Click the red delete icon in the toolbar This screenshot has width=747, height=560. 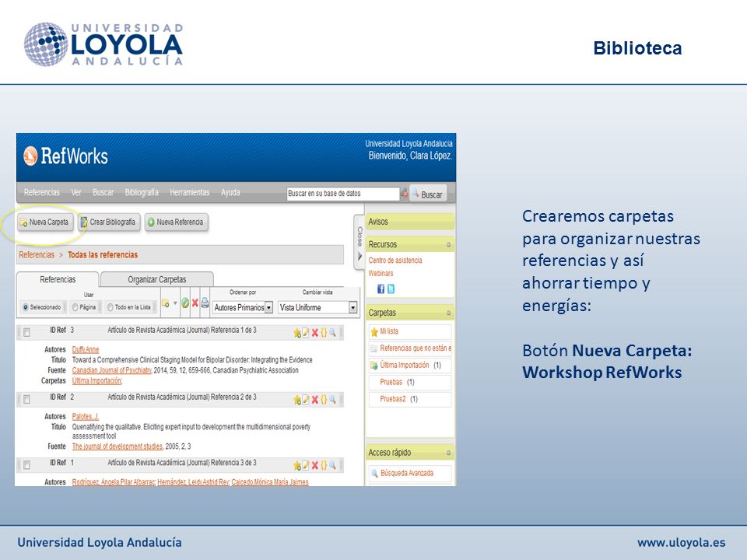195,303
